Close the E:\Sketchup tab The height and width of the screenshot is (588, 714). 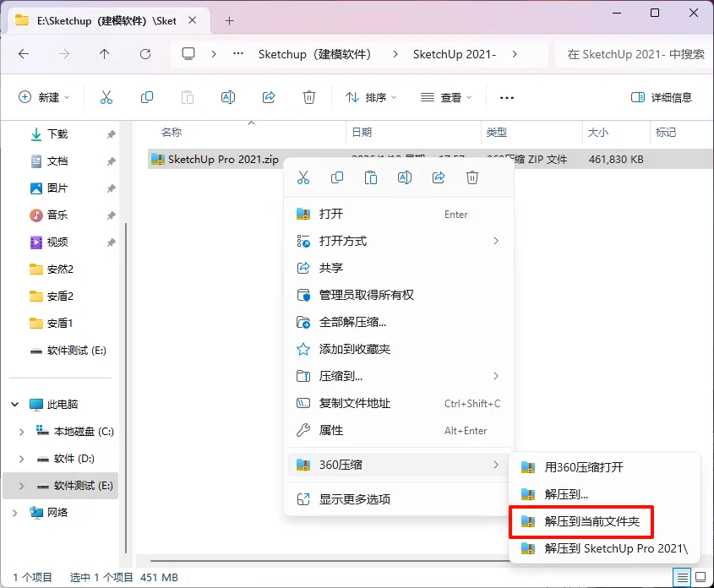(193, 20)
